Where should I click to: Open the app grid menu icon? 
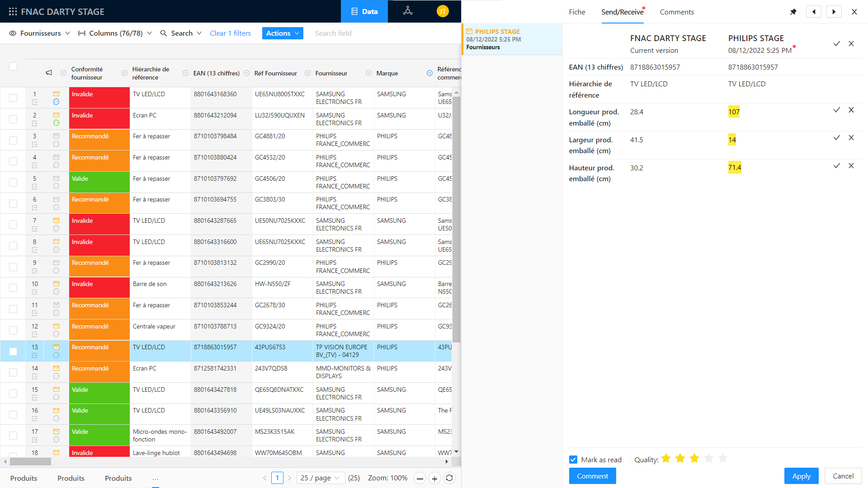13,12
